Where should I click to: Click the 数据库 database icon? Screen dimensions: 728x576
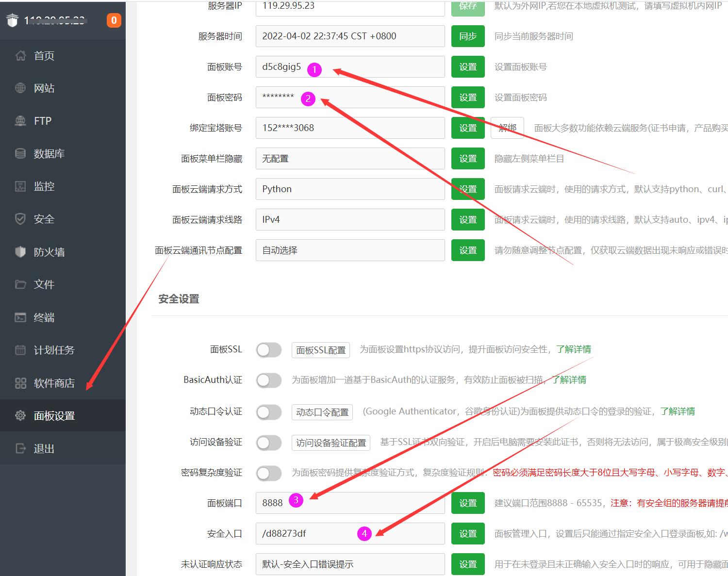(20, 154)
